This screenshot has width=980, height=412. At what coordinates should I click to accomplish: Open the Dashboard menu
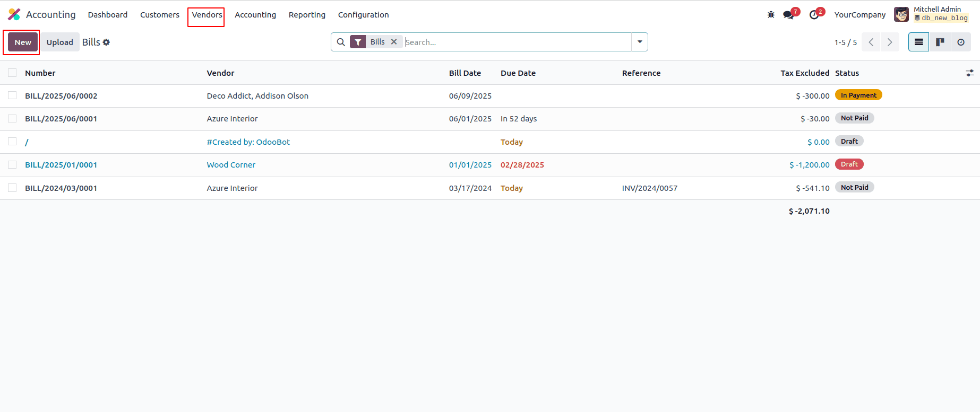point(108,15)
